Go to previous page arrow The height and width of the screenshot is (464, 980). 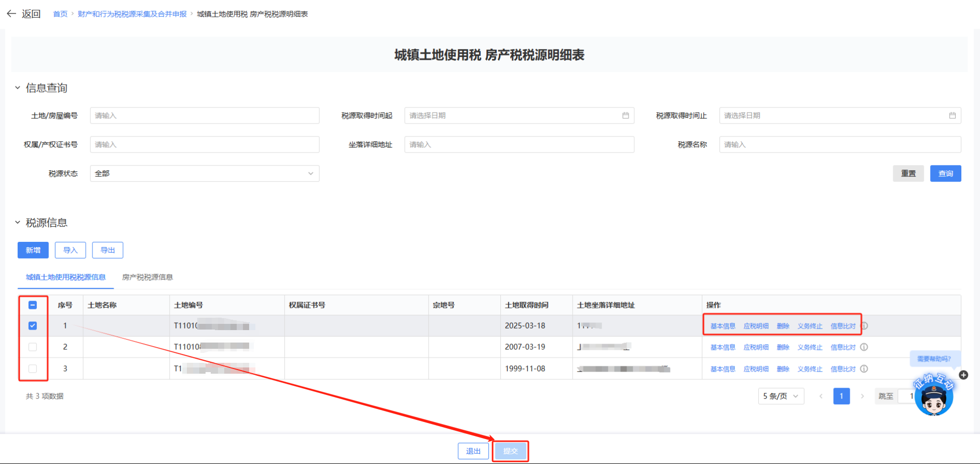pyautogui.click(x=821, y=396)
